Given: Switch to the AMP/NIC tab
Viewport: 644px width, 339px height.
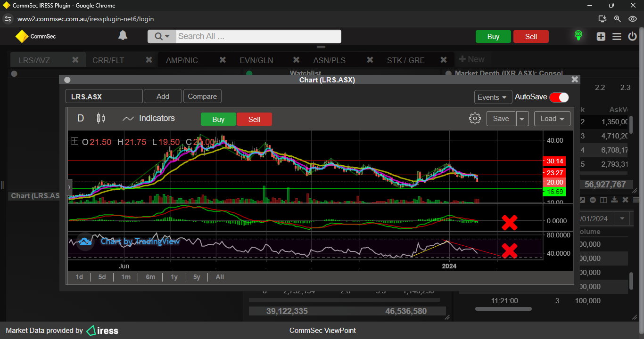Looking at the screenshot, I should click(x=182, y=60).
